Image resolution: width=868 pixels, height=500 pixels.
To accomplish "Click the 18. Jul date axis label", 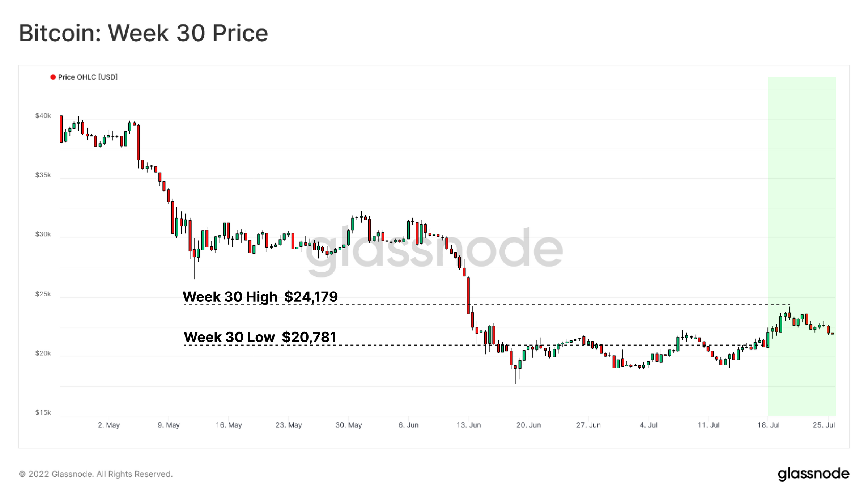I will click(x=769, y=425).
